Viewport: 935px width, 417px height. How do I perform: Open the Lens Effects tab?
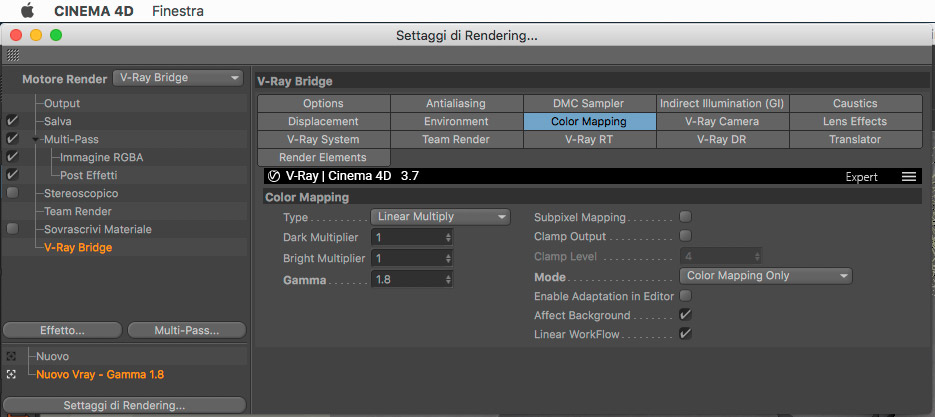[x=856, y=121]
